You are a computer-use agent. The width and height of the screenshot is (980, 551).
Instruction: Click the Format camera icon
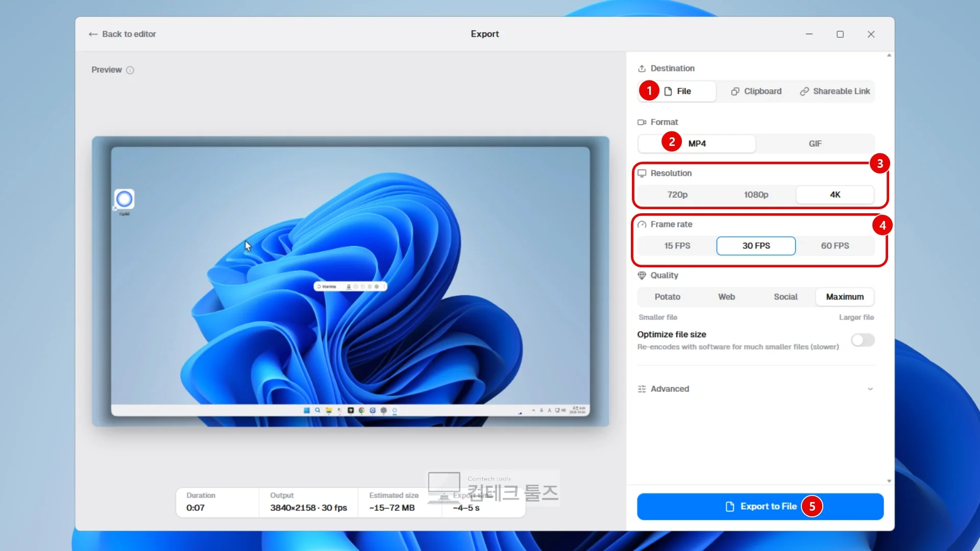click(x=642, y=122)
